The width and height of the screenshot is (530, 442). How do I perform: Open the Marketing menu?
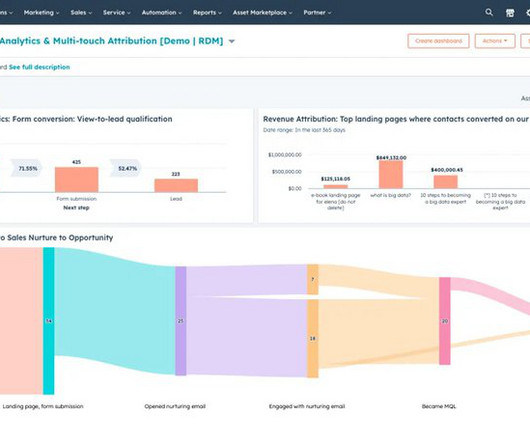(x=41, y=13)
